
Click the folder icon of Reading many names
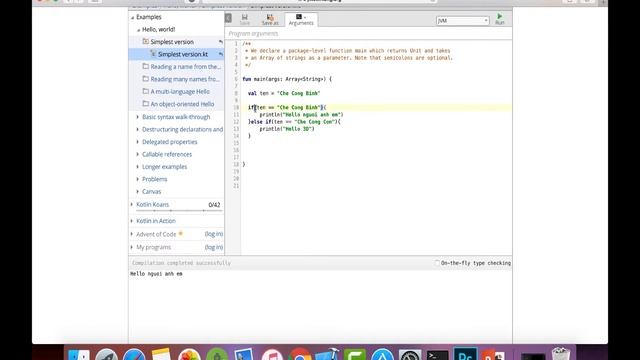click(x=145, y=79)
